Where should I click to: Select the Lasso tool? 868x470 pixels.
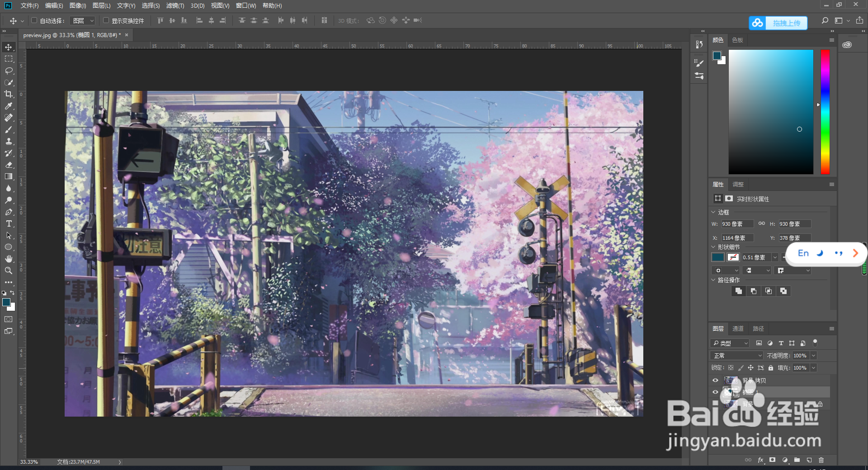pyautogui.click(x=9, y=71)
